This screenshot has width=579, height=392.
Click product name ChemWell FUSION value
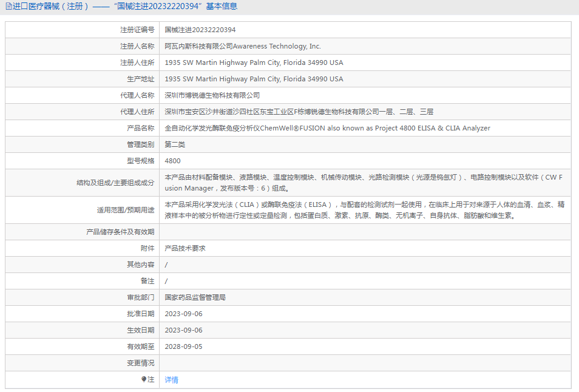click(x=328, y=128)
